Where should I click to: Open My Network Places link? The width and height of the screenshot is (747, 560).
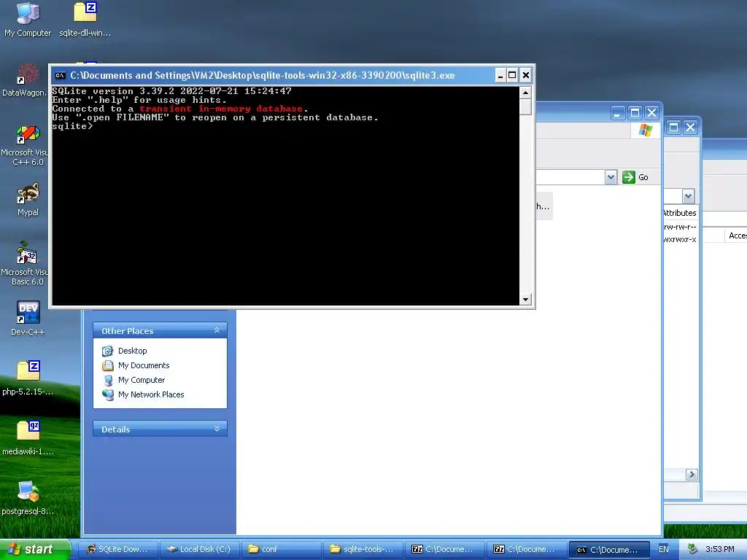click(151, 394)
